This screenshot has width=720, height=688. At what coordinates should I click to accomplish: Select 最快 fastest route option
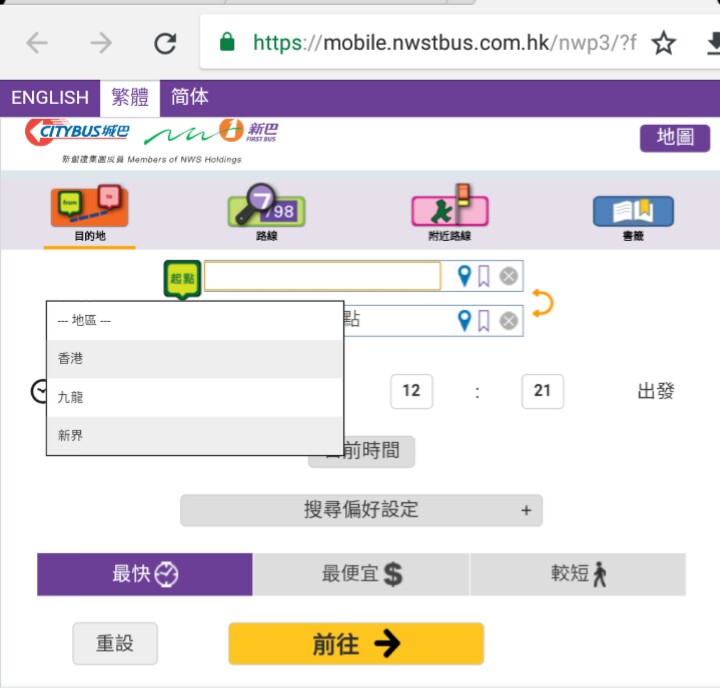(145, 574)
